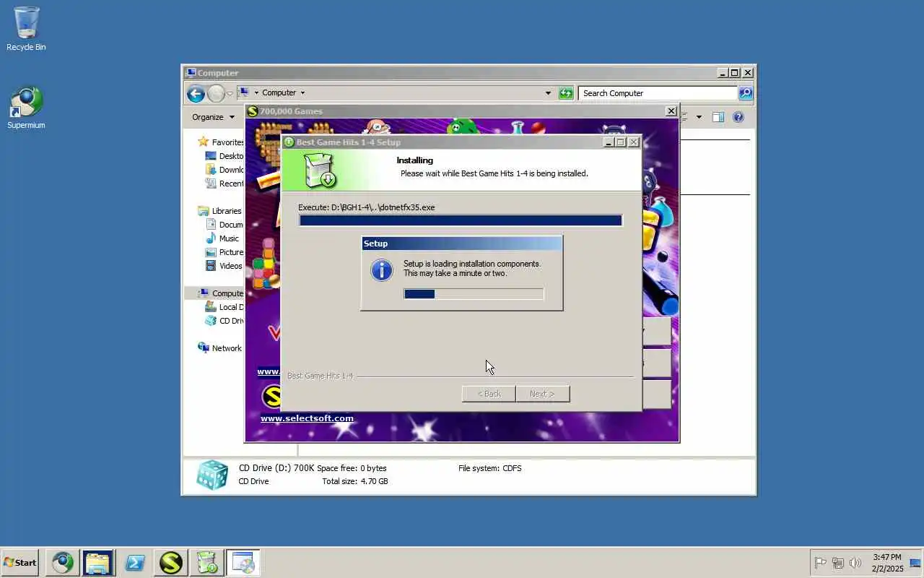
Task: Click the Libraries icon in navigation pane
Action: coord(204,211)
